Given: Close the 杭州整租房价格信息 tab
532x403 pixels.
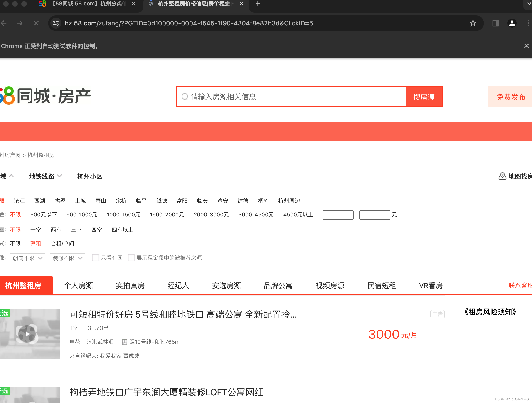Looking at the screenshot, I should click(241, 4).
